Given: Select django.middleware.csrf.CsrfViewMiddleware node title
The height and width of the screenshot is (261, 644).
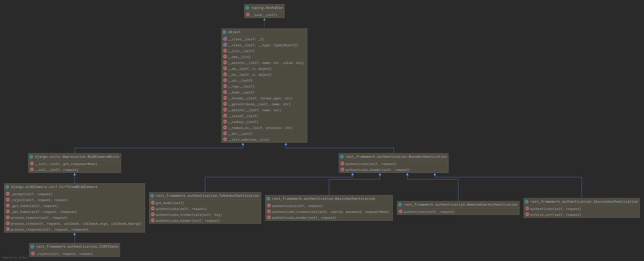Looking at the screenshot, I should point(54,187).
